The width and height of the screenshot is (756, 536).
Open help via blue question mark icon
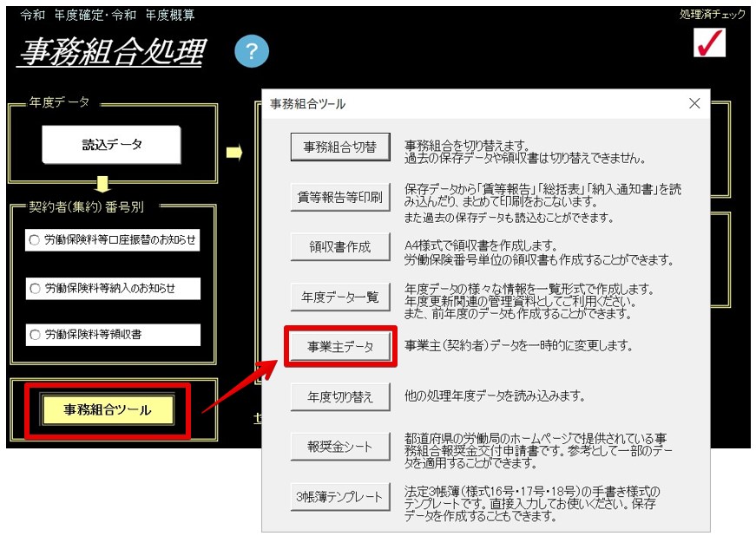click(x=252, y=51)
